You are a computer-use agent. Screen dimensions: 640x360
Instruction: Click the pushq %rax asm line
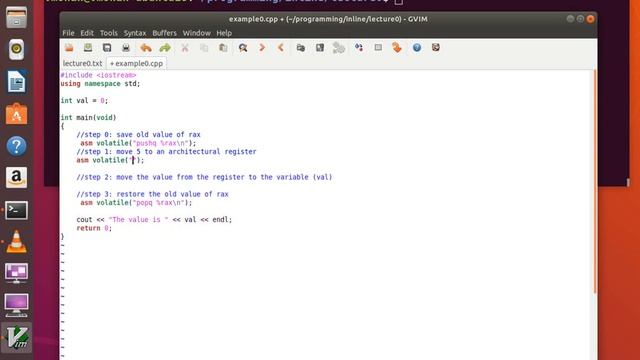coord(138,143)
